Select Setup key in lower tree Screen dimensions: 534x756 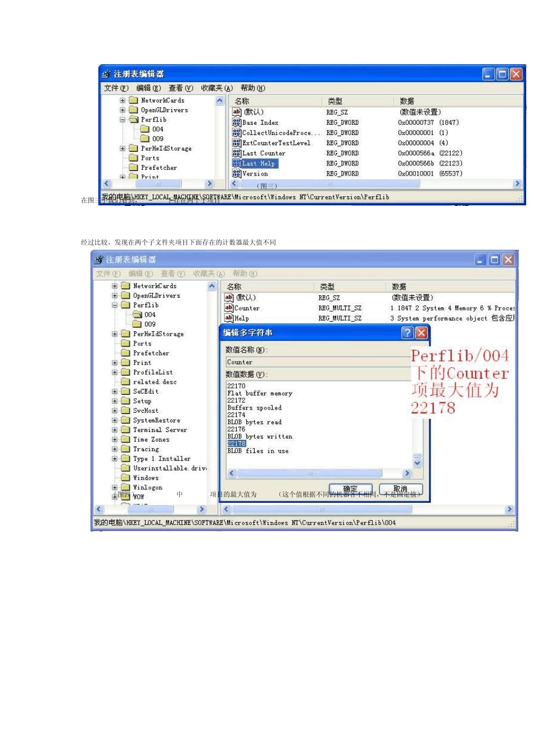point(142,401)
